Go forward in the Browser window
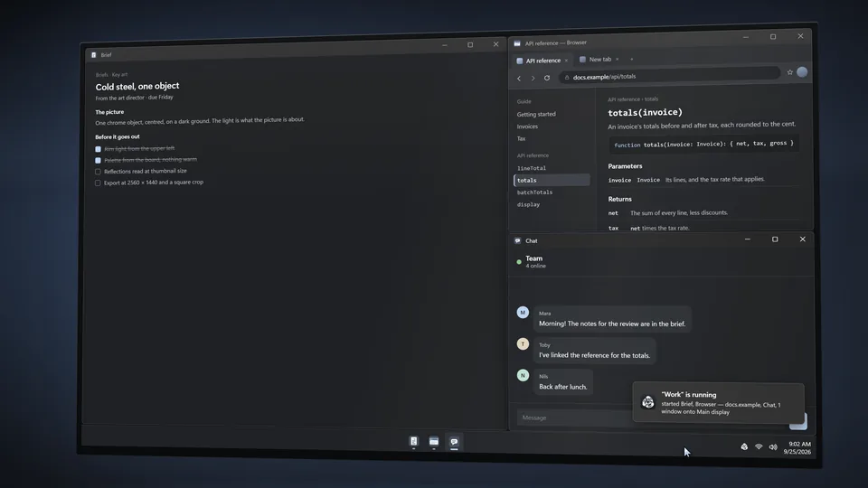 tap(533, 79)
